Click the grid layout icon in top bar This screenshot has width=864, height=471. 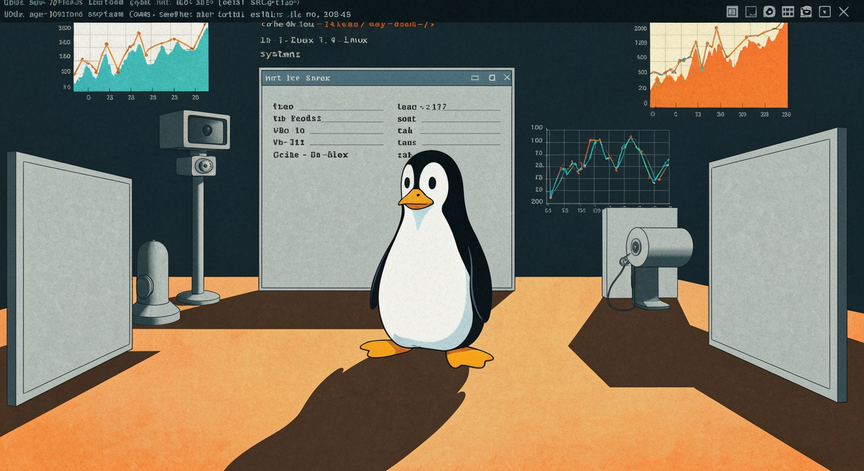tap(788, 12)
